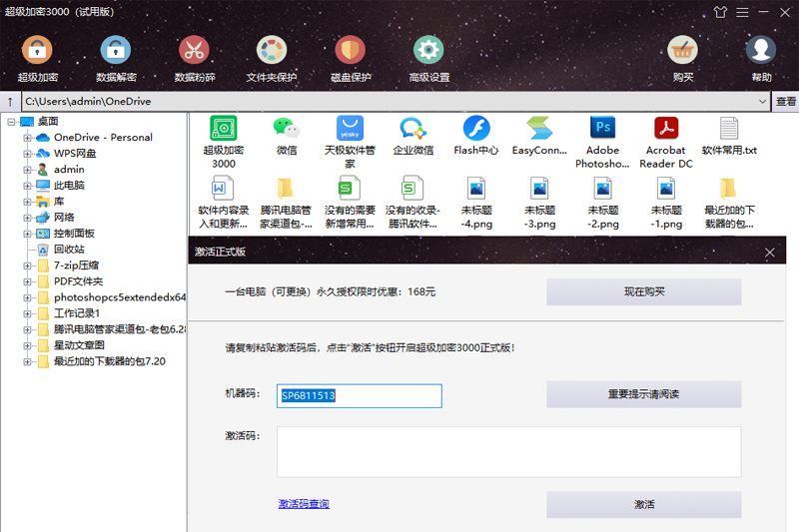Viewport: 799px width, 532px height.
Task: Click the skin (shirt) icon in title bar
Action: pyautogui.click(x=720, y=12)
